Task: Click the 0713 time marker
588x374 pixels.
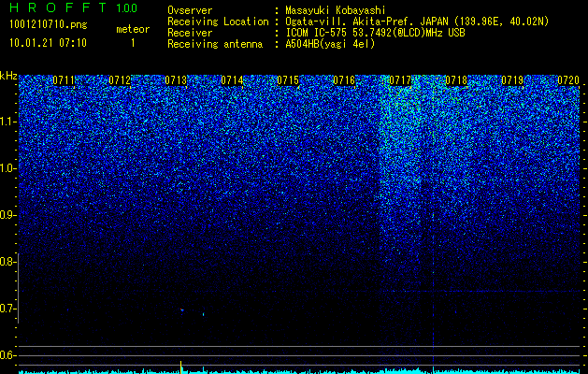Action: [176, 80]
